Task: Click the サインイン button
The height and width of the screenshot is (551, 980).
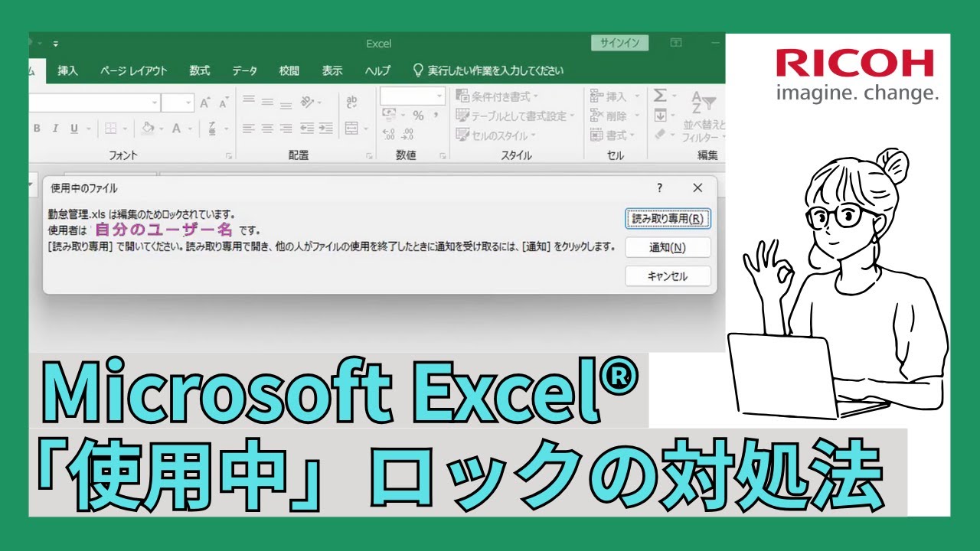Action: 620,43
